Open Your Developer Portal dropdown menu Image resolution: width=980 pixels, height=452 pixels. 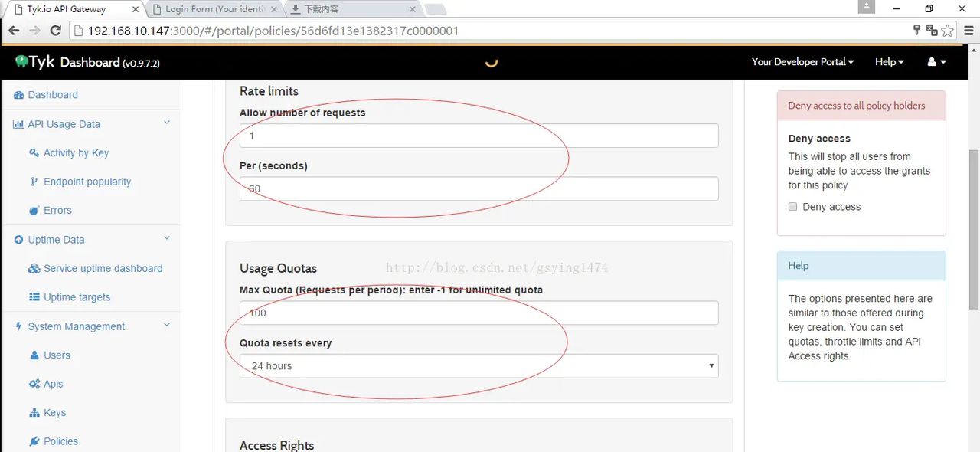coord(802,62)
